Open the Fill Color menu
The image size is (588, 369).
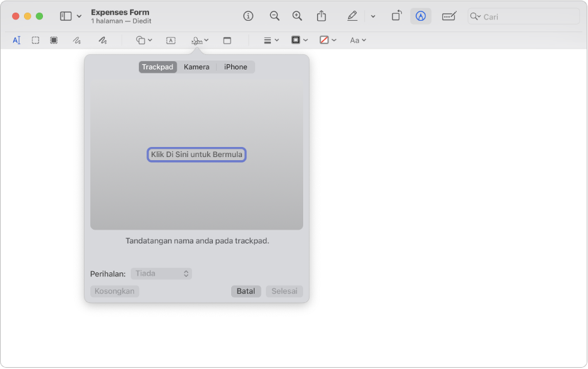tap(328, 40)
